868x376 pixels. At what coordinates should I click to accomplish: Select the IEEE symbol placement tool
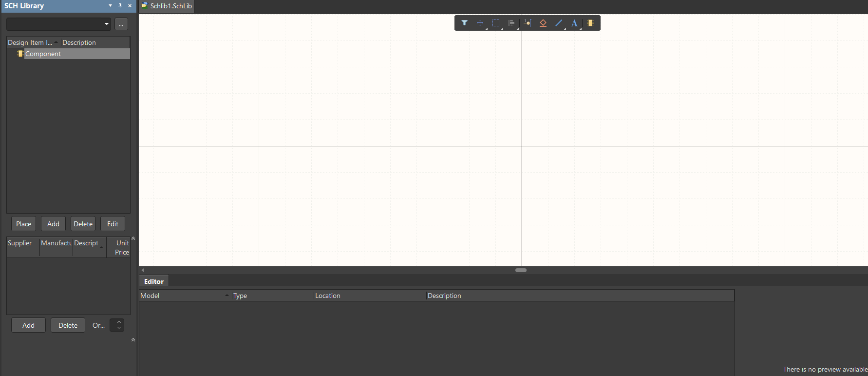(x=543, y=23)
